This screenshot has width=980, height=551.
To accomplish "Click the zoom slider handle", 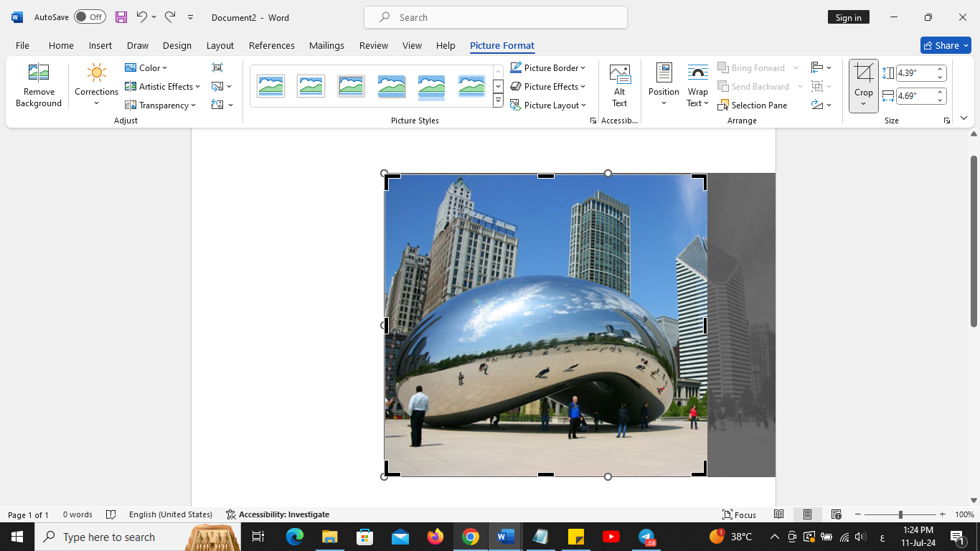I will pos(900,514).
